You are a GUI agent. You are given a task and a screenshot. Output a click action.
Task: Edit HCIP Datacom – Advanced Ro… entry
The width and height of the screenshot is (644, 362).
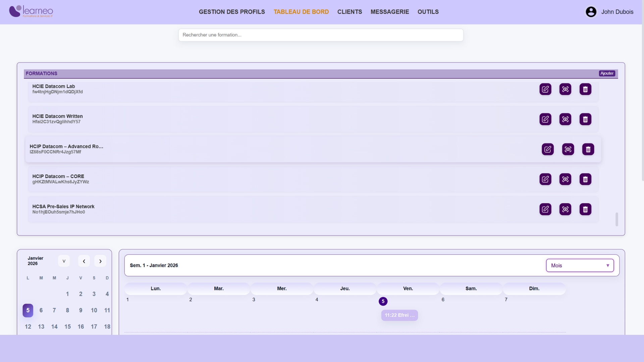point(547,149)
